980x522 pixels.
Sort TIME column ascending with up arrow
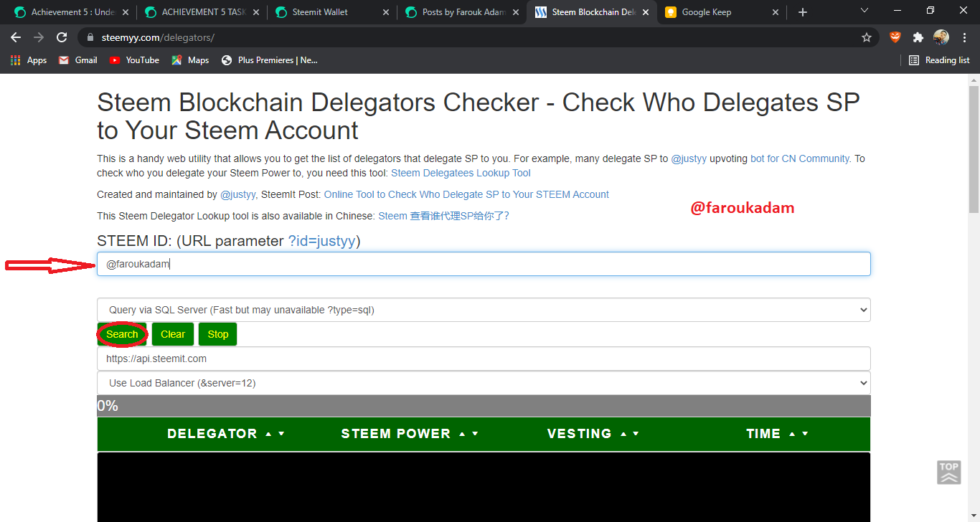point(792,434)
